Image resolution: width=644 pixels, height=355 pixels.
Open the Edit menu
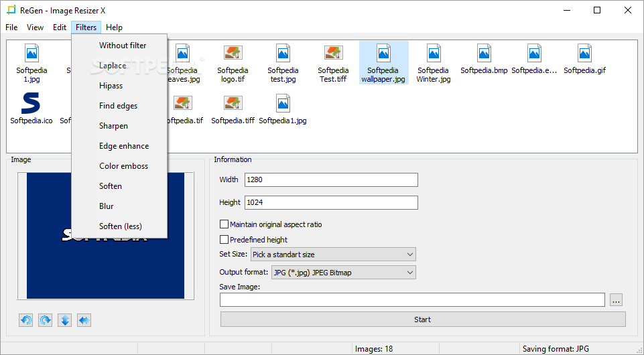coord(60,27)
